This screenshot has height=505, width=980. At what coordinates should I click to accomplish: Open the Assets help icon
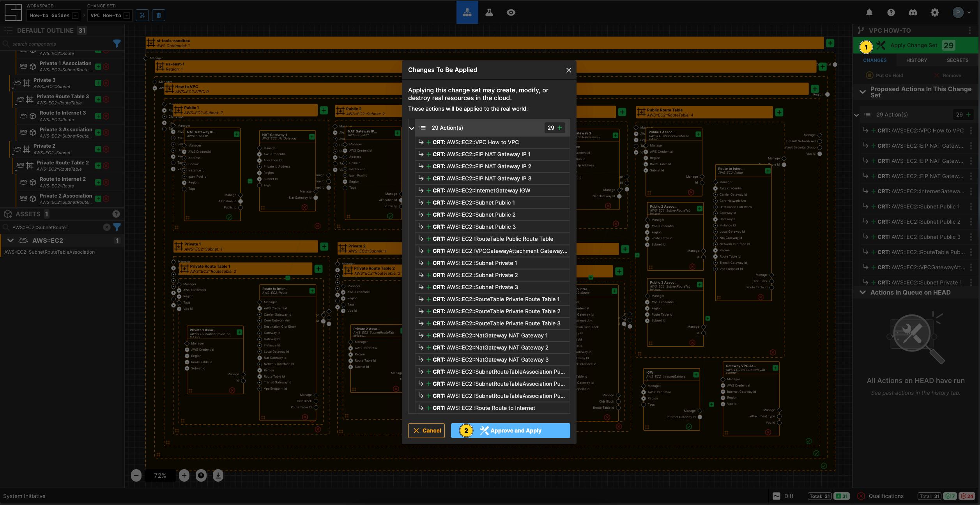pos(116,214)
